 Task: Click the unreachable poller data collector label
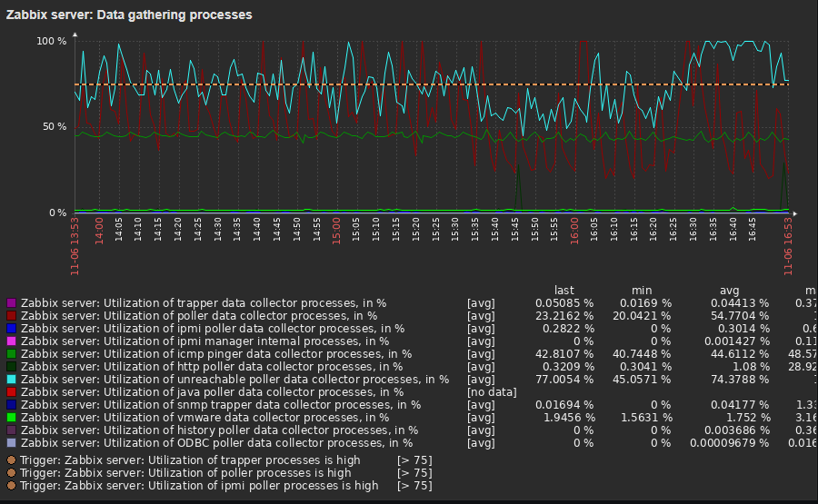(234, 380)
